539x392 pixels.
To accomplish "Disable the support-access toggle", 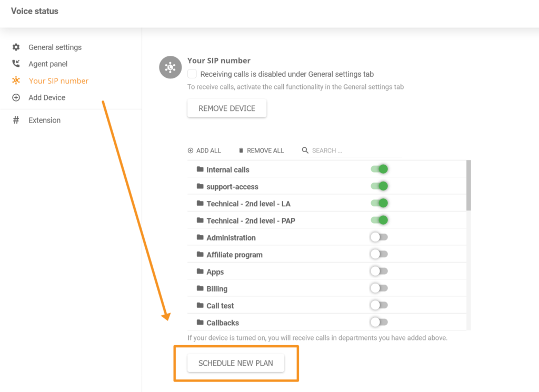I will coord(380,186).
